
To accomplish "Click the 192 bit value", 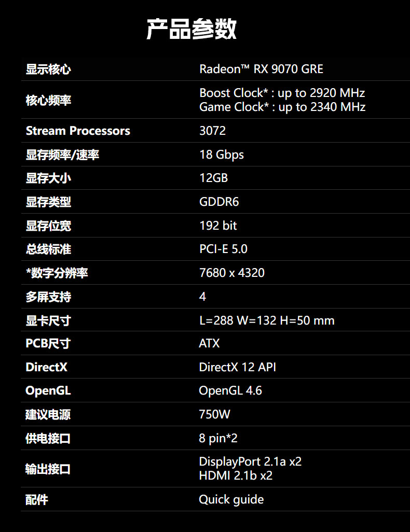I will point(218,226).
